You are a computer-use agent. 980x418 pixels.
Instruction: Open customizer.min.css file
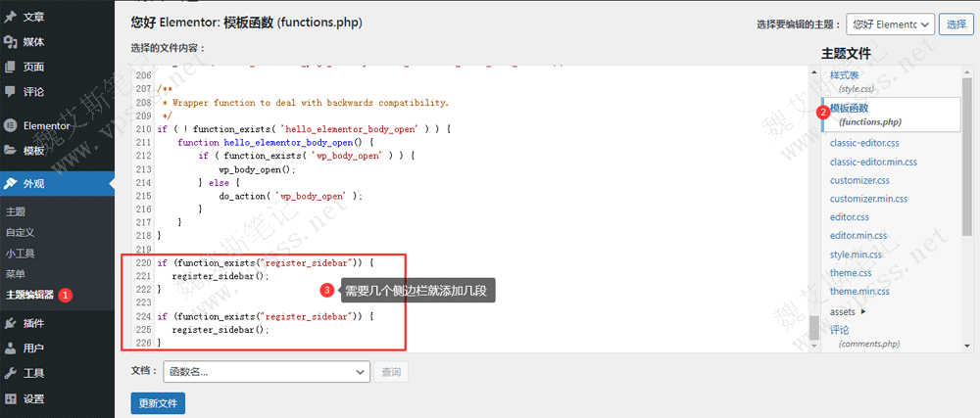point(868,199)
